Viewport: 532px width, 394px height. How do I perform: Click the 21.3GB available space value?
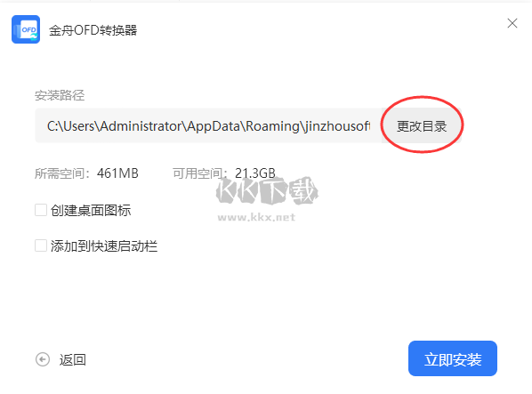click(255, 173)
